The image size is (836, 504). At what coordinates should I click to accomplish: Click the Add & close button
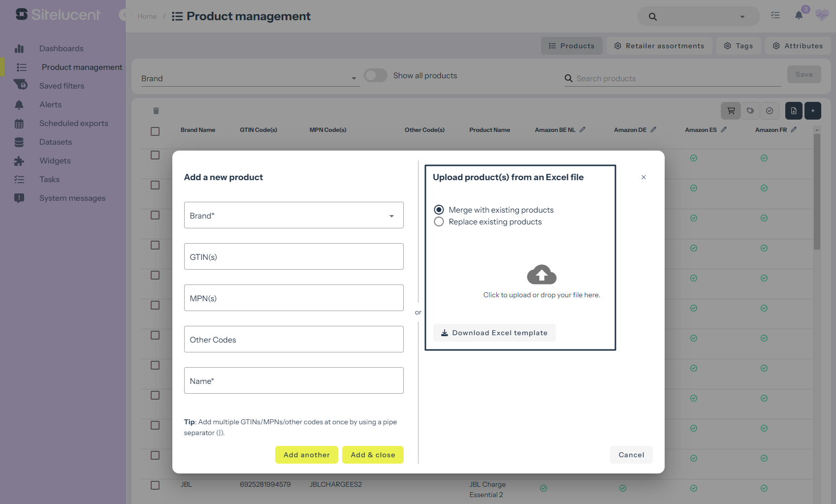pyautogui.click(x=373, y=455)
